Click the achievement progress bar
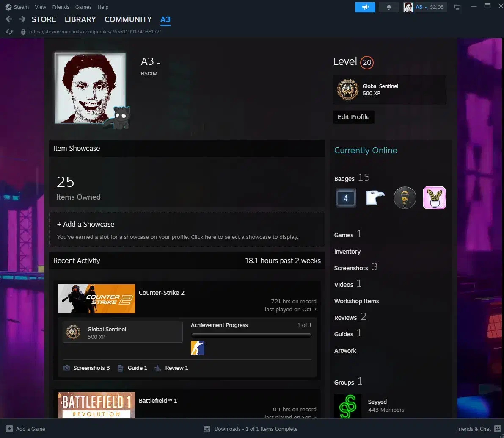Viewport: 504px width, 438px height. click(251, 335)
